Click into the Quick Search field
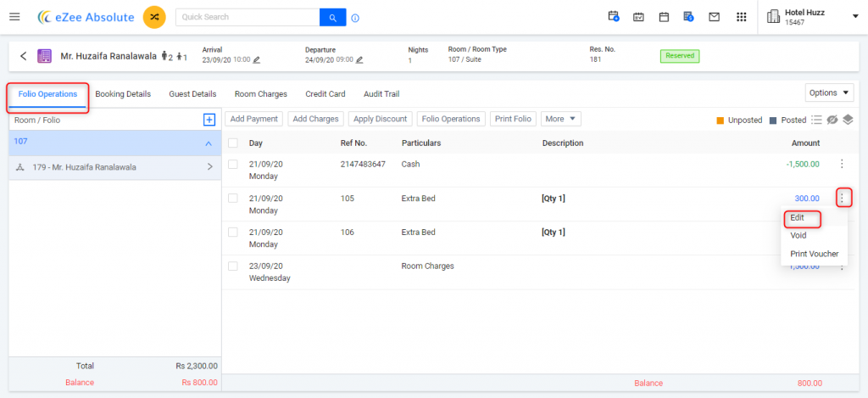The height and width of the screenshot is (398, 868). click(x=248, y=17)
